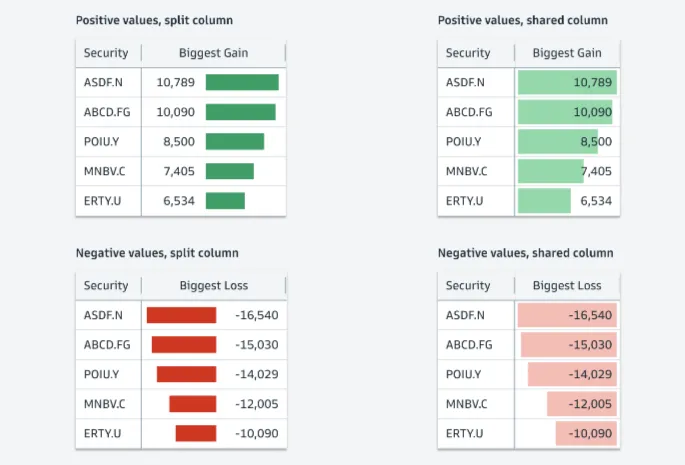Viewport: 685px width, 465px height.
Task: Click the Security header in the positive split-column table
Action: tap(106, 53)
